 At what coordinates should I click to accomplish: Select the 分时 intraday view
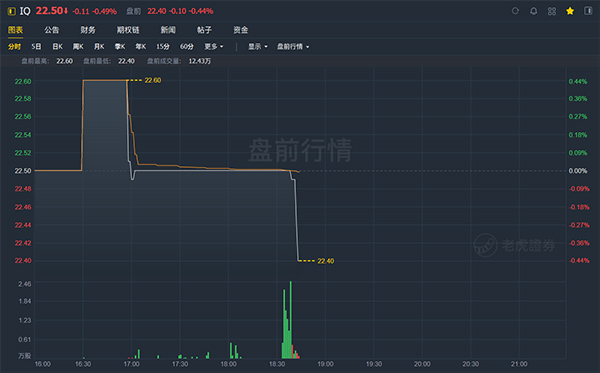pyautogui.click(x=15, y=47)
